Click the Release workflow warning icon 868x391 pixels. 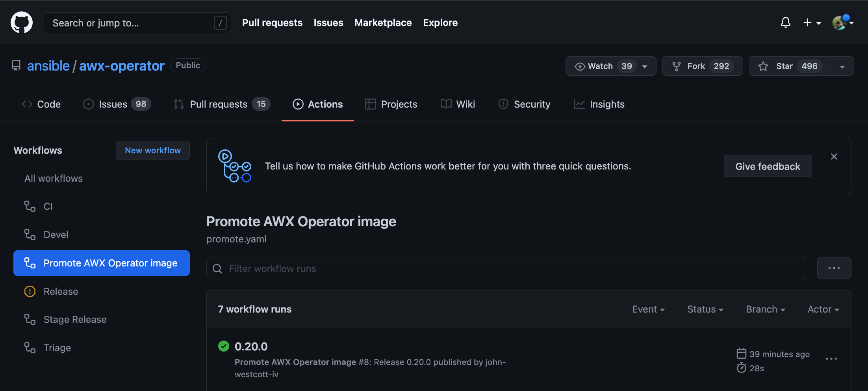(x=30, y=291)
